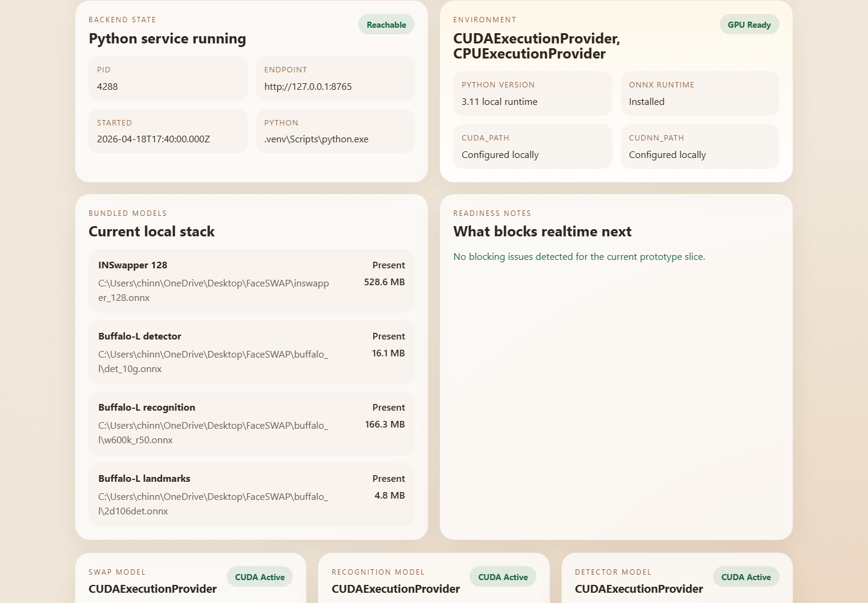Viewport: 868px width, 603px height.
Task: Click the CUDA_PATH Configured locally value
Action: tap(500, 155)
